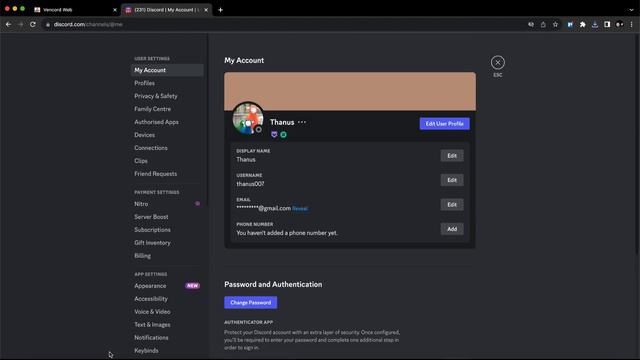This screenshot has width=640, height=360.
Task: Open Billing settings
Action: 167,256
